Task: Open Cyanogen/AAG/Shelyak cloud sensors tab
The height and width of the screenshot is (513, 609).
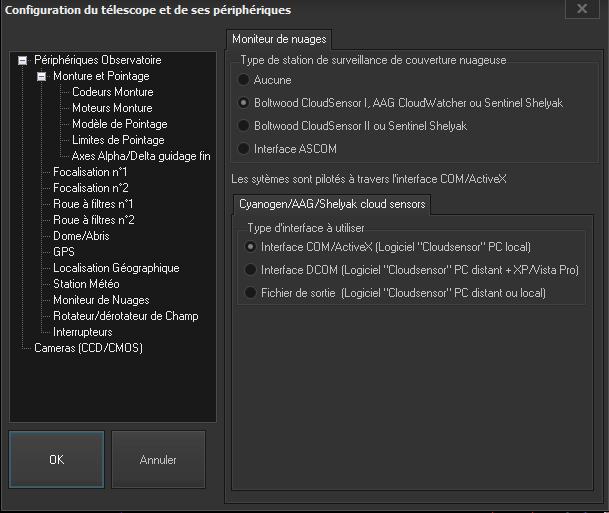Action: coord(330,204)
